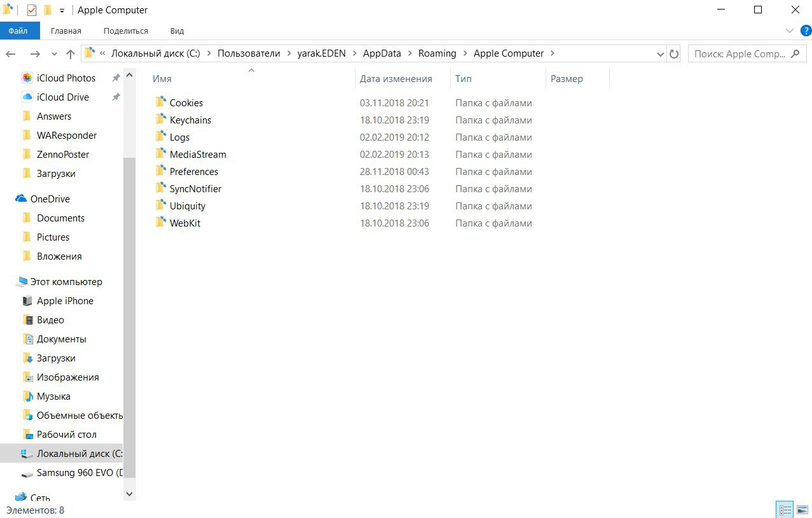Expand the address bar history dropdown
Screen dimensions: 812x518
pos(660,54)
